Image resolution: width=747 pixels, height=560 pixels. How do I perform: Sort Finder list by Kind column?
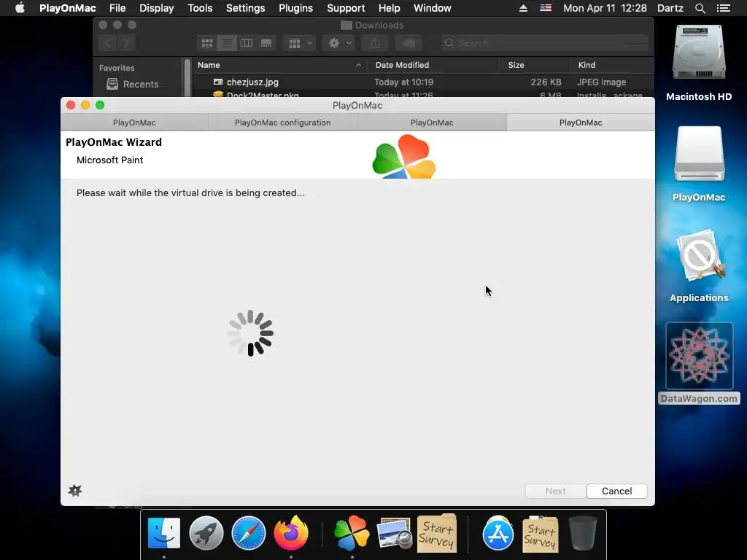(612, 65)
